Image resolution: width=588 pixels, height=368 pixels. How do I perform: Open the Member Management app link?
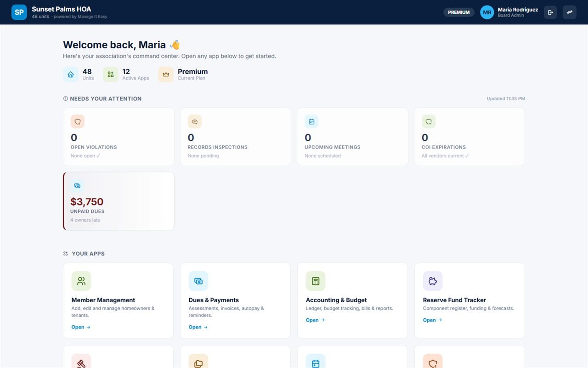(81, 327)
